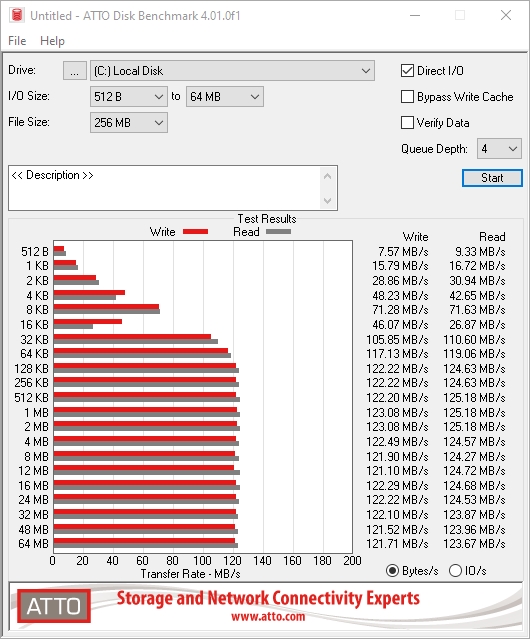Viewport: 530px width, 639px height.
Task: Click the Queue Depth label
Action: [x=434, y=149]
